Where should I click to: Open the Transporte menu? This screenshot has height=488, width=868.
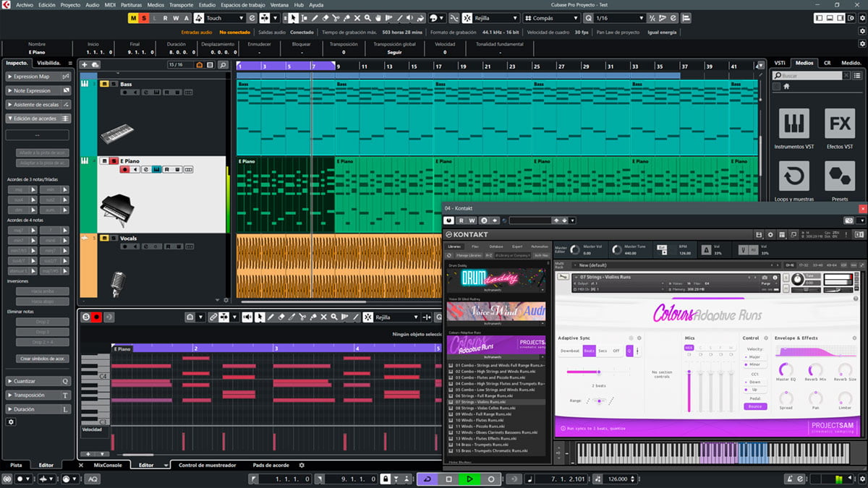click(181, 4)
